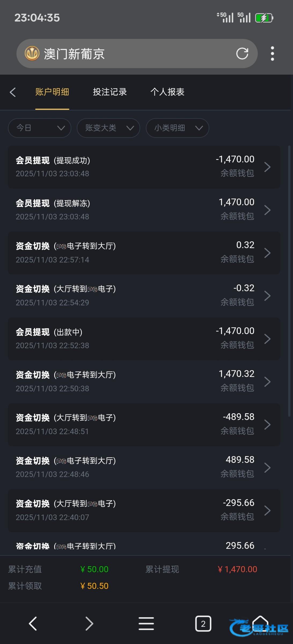This screenshot has width=293, height=644.
Task: Select the 账户明细 tab
Action: coord(52,92)
